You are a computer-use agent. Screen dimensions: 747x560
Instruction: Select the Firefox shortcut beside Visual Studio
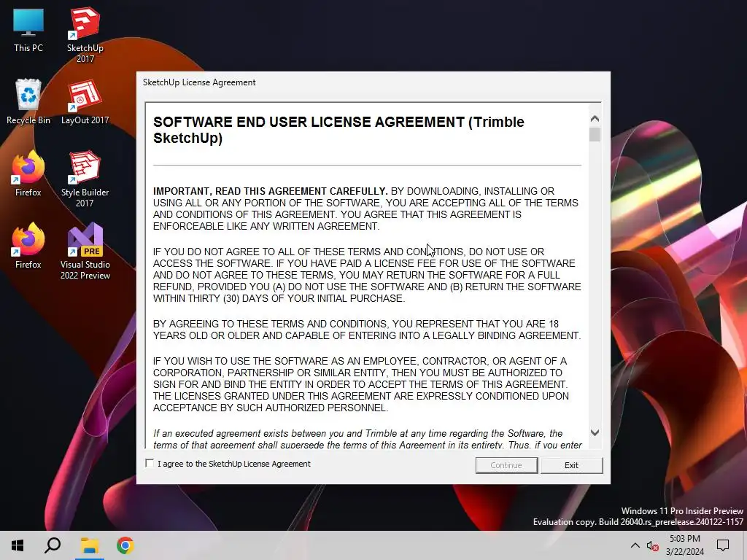pos(28,246)
